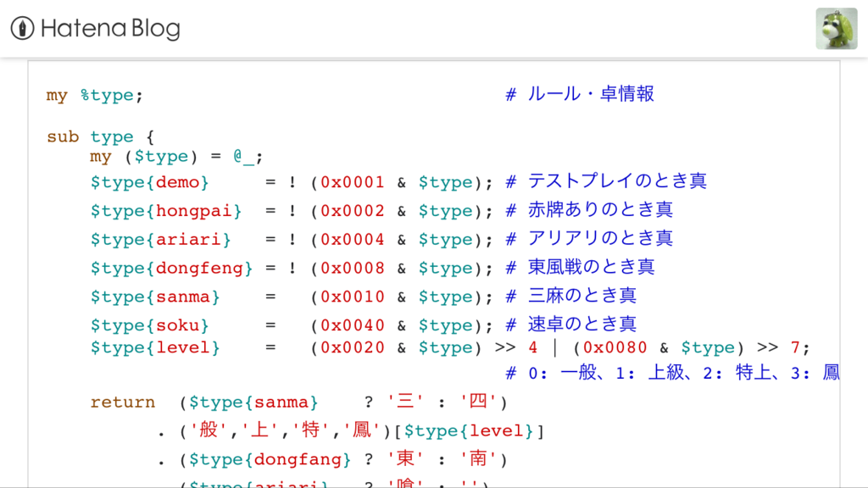Viewport: 868px width, 488px height.
Task: Click the 'my %type;' declaration line
Action: (x=95, y=96)
